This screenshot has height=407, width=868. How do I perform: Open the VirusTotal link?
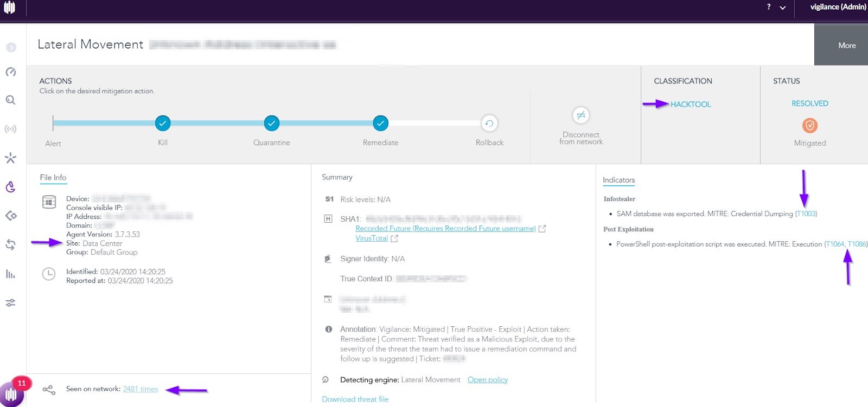tap(372, 238)
